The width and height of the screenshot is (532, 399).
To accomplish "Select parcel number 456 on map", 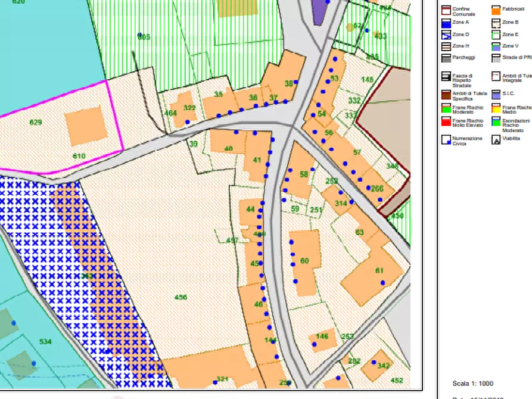I will pyautogui.click(x=181, y=297).
